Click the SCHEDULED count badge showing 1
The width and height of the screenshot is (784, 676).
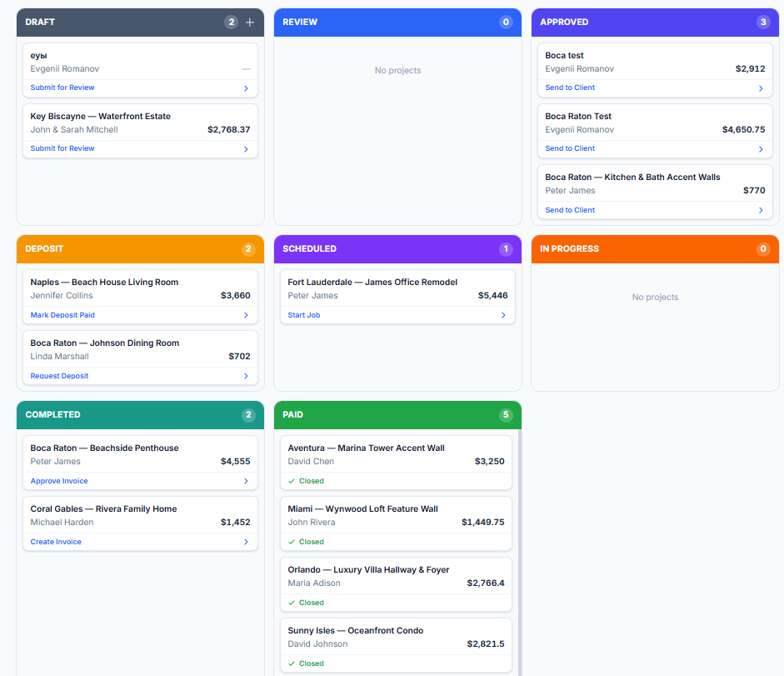[507, 249]
